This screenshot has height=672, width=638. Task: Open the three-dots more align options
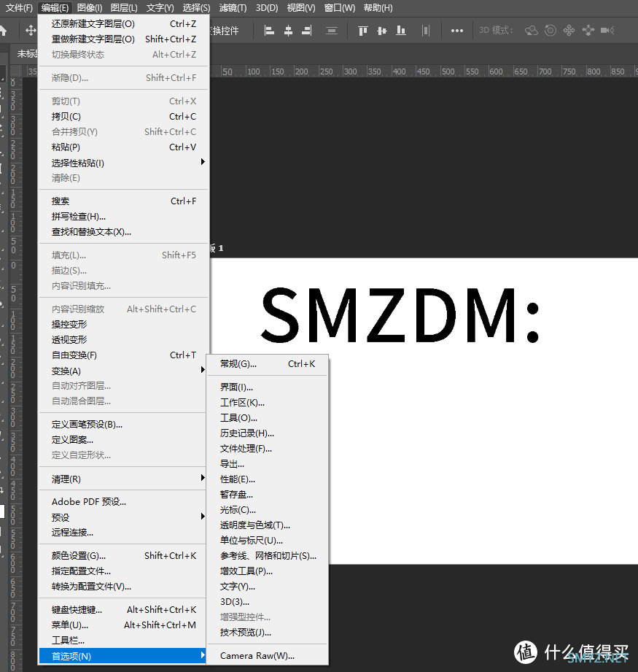coord(457,31)
